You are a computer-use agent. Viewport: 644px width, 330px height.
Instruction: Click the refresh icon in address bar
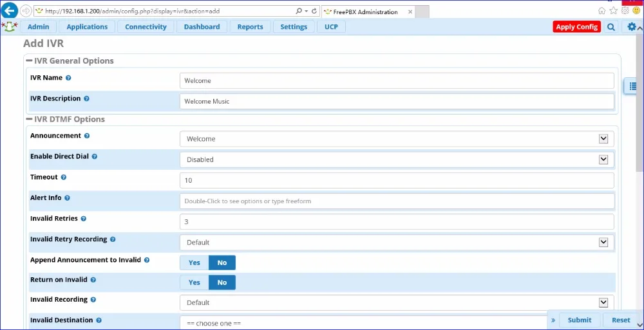coord(314,12)
